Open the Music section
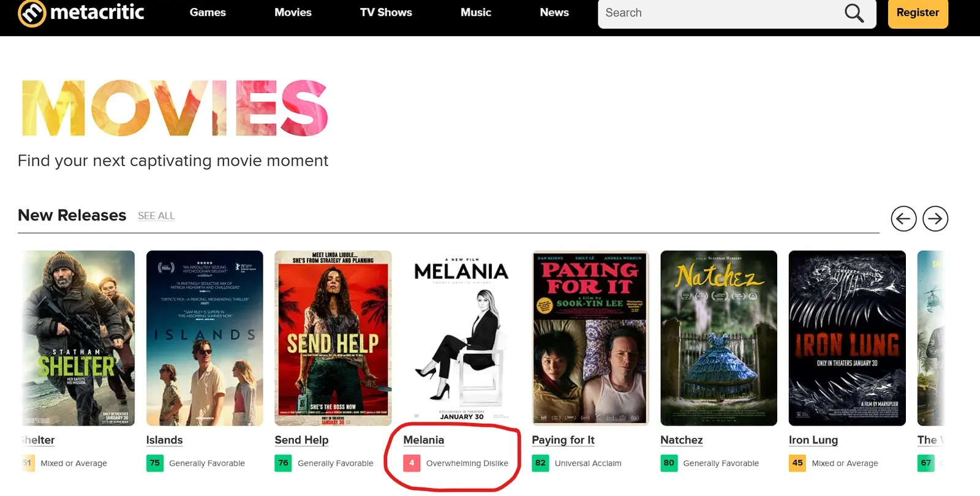The height and width of the screenshot is (496, 980). pyautogui.click(x=476, y=12)
